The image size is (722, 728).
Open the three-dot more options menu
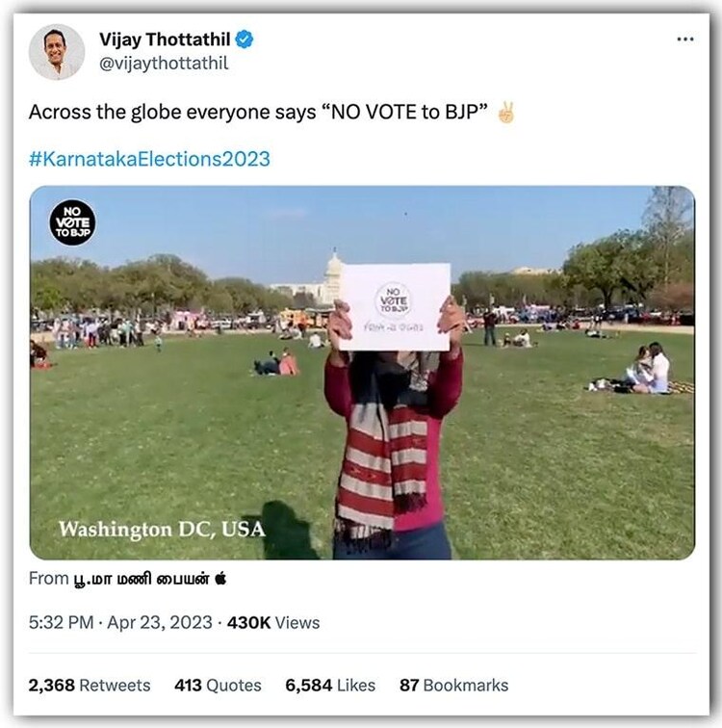(x=684, y=39)
